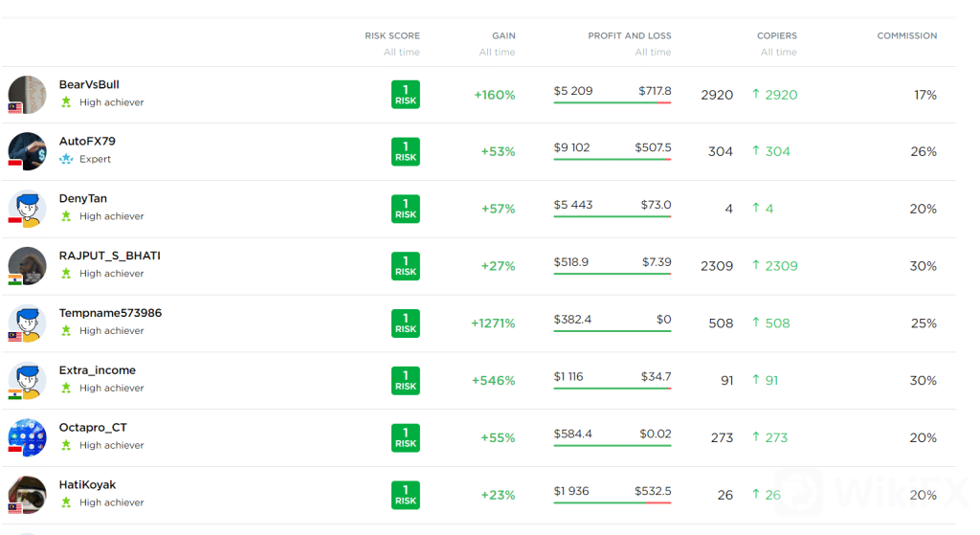The width and height of the screenshot is (980, 535).
Task: Click AutoFX79's profit and loss bar
Action: 612,159
